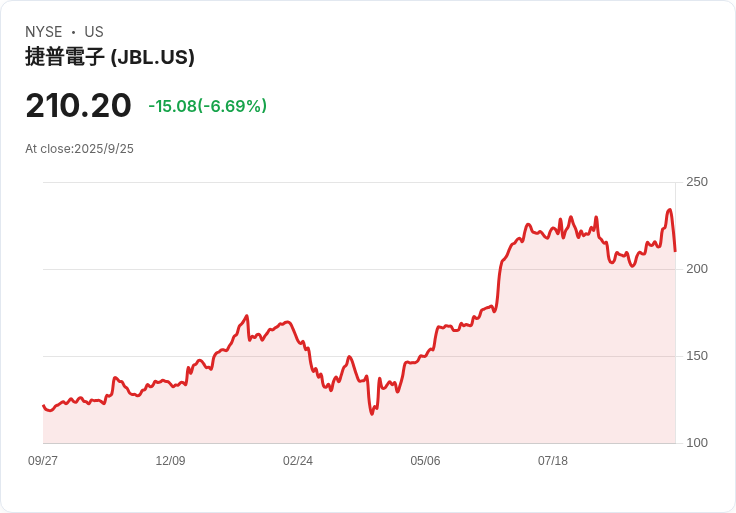Click the NYSE exchange label
The width and height of the screenshot is (736, 513).
[x=44, y=32]
